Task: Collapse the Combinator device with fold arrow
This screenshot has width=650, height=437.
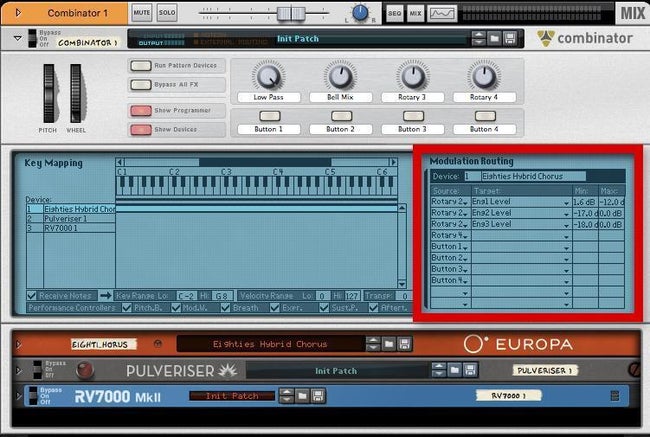Action: coord(18,38)
